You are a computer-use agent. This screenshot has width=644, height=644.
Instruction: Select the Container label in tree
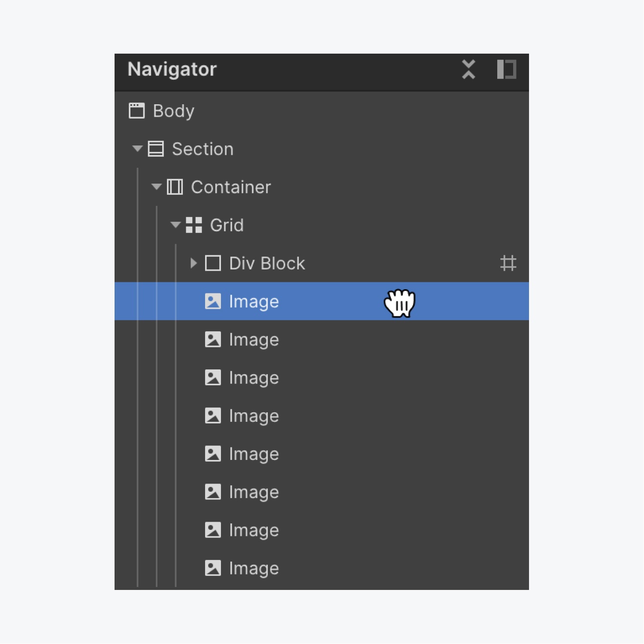(231, 187)
